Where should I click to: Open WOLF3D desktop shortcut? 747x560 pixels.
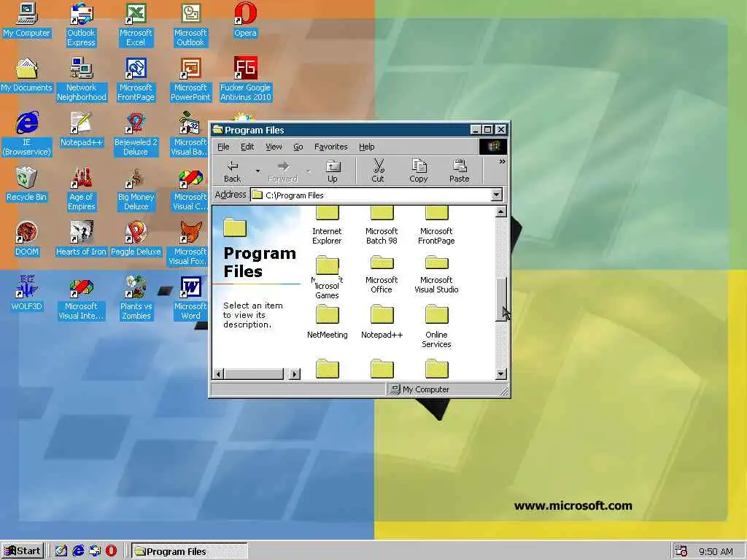27,293
